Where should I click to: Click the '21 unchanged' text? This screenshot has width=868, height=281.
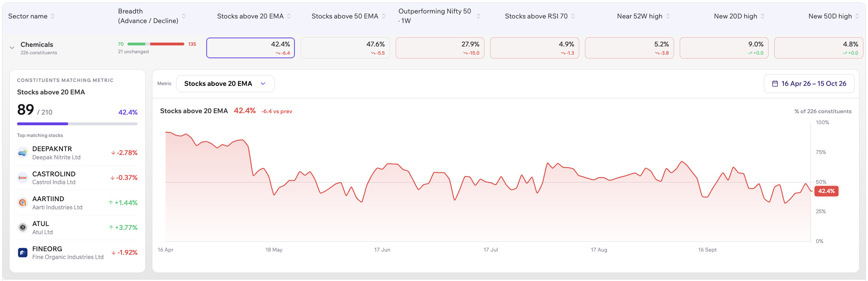133,51
